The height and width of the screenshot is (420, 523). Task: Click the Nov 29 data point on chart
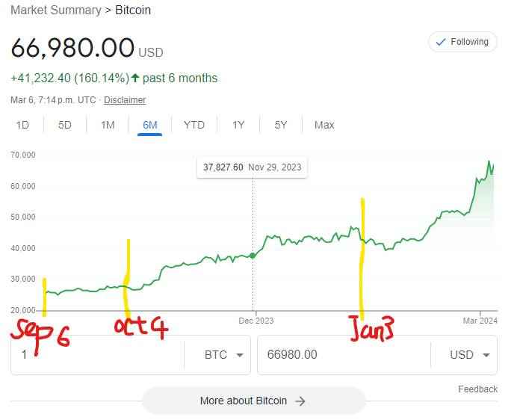pos(253,256)
